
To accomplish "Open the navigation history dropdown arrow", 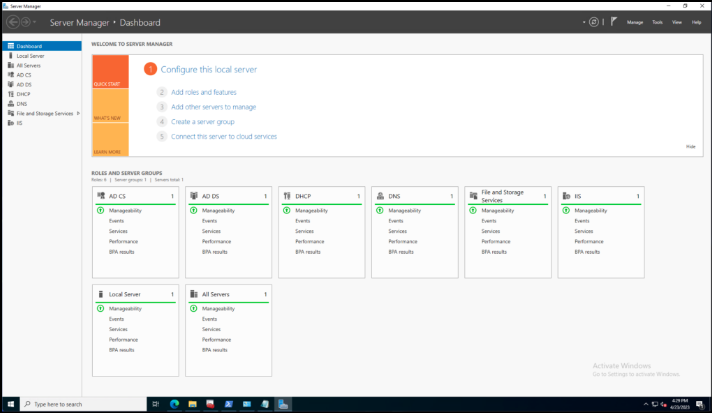I will [x=35, y=22].
